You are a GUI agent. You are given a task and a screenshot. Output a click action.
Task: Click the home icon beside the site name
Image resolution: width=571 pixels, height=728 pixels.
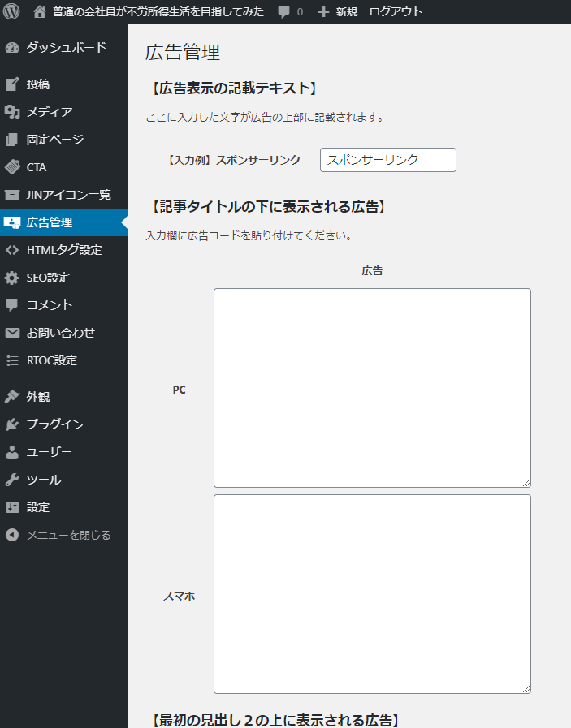[40, 12]
